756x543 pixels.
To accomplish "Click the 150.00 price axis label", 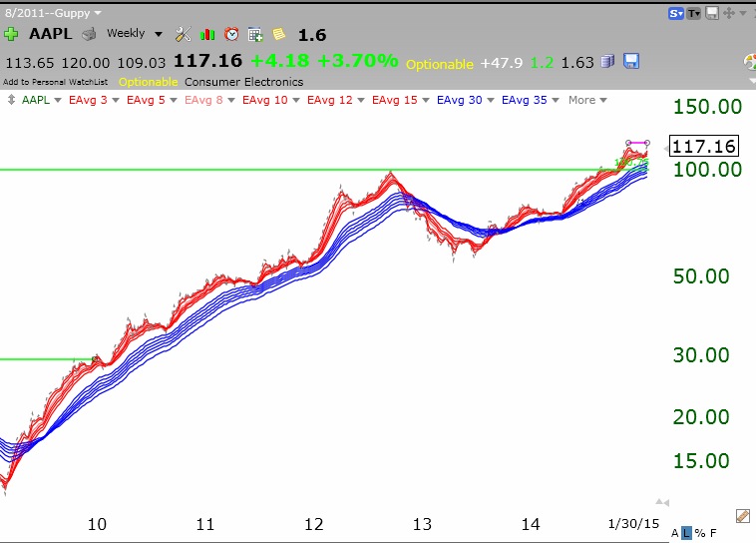I will click(707, 107).
